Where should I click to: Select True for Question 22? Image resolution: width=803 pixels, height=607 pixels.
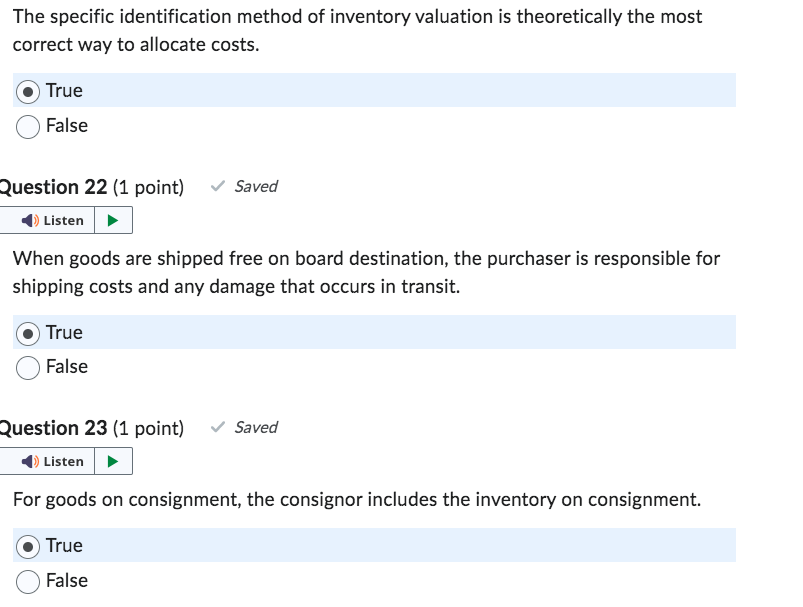pyautogui.click(x=26, y=332)
